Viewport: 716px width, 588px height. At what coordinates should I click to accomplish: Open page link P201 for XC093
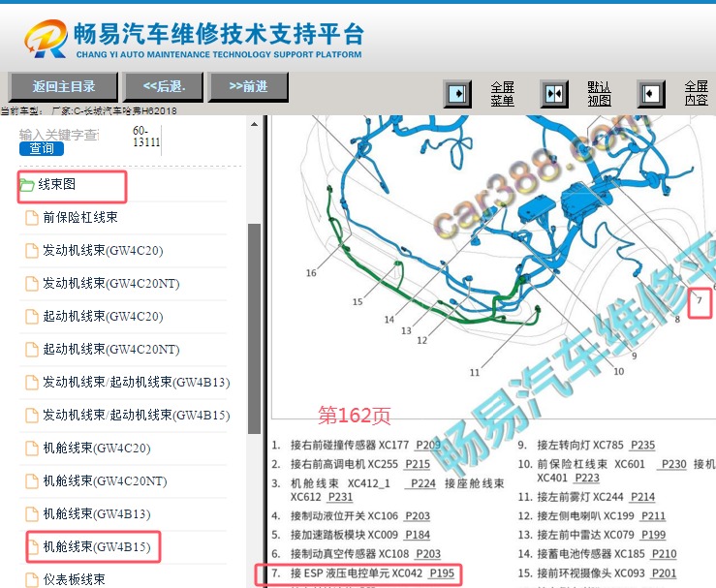tap(664, 573)
